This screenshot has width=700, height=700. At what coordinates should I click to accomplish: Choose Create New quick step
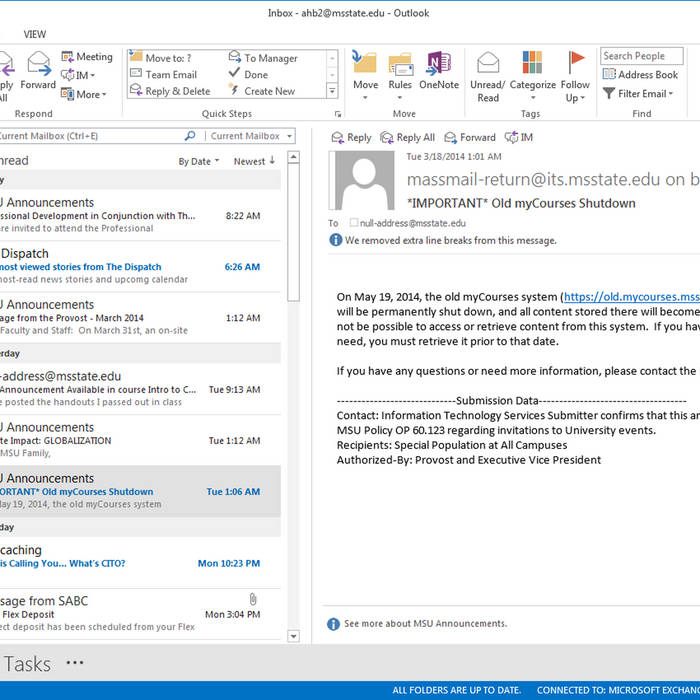pyautogui.click(x=262, y=91)
